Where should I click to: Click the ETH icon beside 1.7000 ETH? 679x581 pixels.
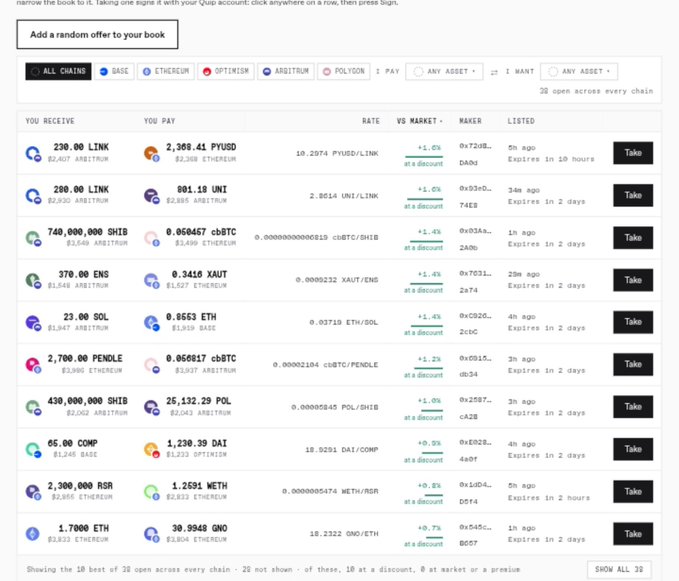click(32, 534)
